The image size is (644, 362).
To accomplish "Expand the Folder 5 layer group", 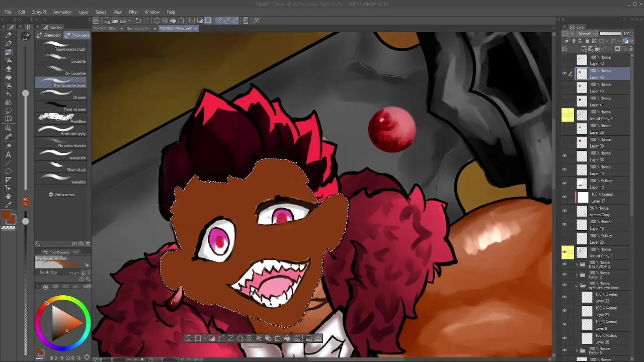I will pos(577,350).
